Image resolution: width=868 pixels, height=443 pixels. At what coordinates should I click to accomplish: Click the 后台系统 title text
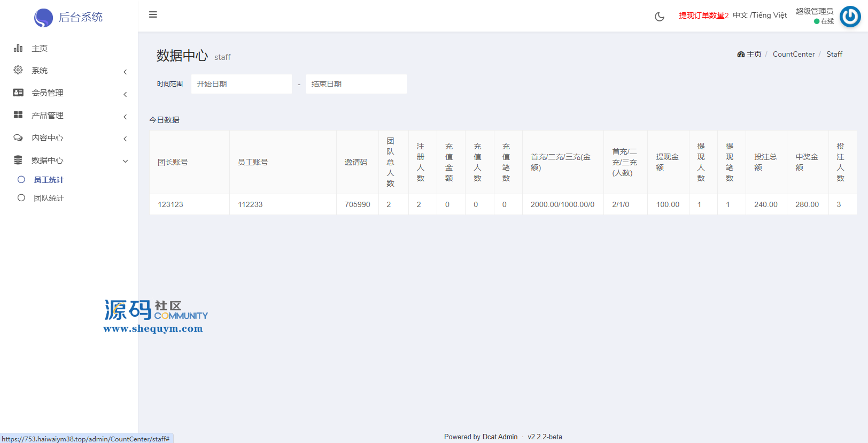pos(81,17)
